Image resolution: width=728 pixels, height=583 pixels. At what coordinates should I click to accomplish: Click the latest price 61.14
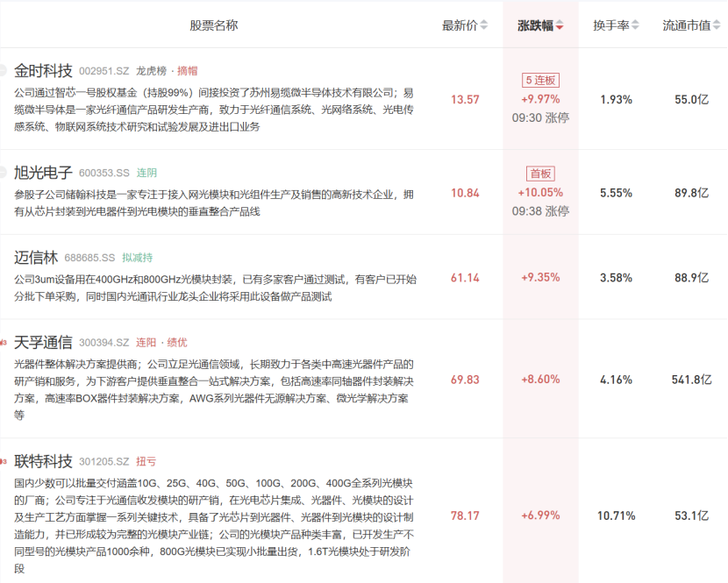465,278
